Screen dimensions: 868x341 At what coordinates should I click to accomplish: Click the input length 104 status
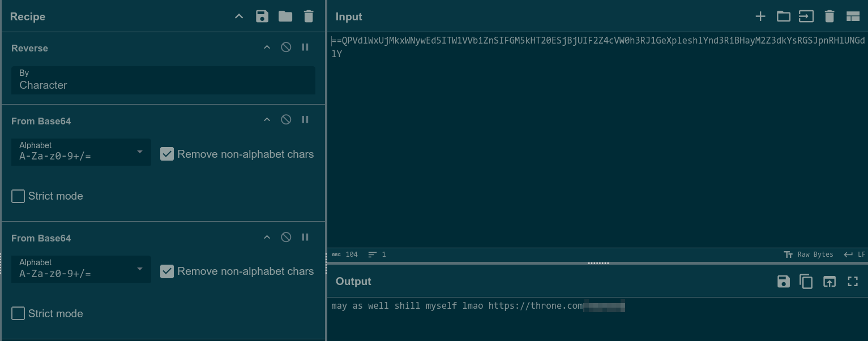345,254
